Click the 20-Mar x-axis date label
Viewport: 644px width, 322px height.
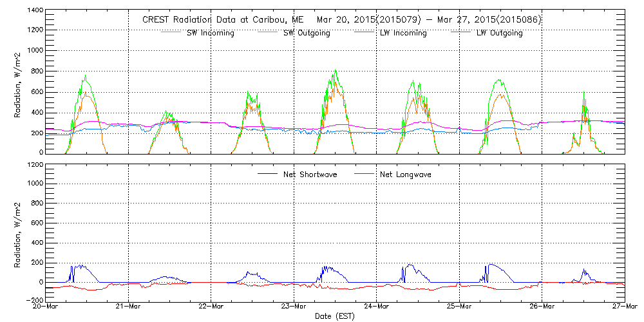click(x=46, y=307)
